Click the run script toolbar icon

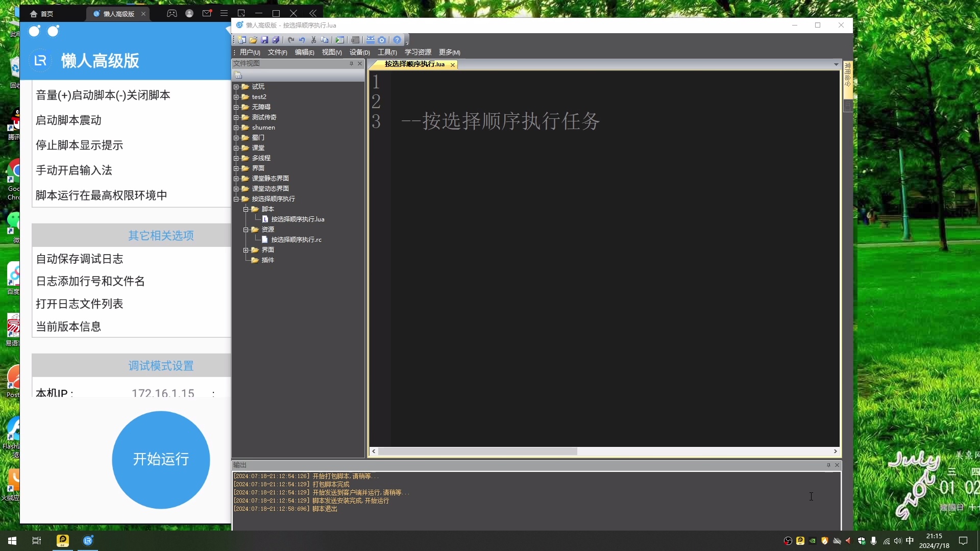tap(339, 40)
